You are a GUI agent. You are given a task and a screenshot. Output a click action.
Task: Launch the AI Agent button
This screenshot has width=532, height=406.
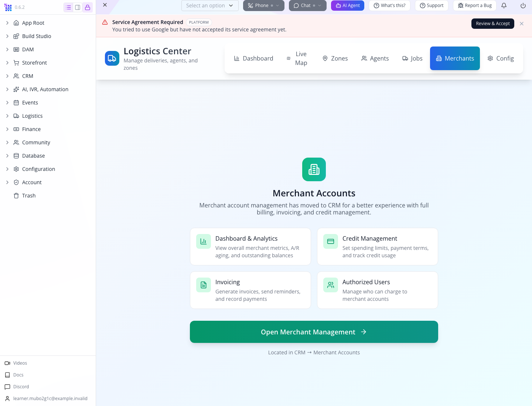pos(348,6)
